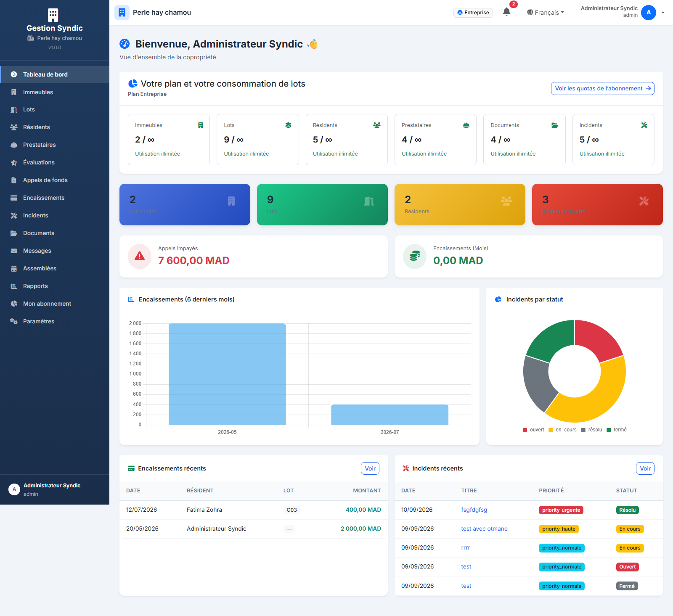Screen dimensions: 673x616
Task: Click the 2026-05 bar in encaissements chart
Action: click(x=227, y=374)
